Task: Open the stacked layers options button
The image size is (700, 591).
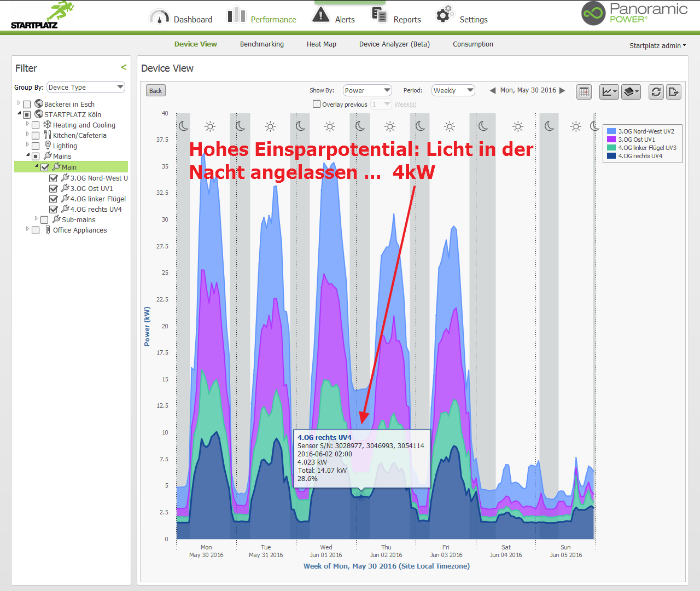Action: click(631, 92)
